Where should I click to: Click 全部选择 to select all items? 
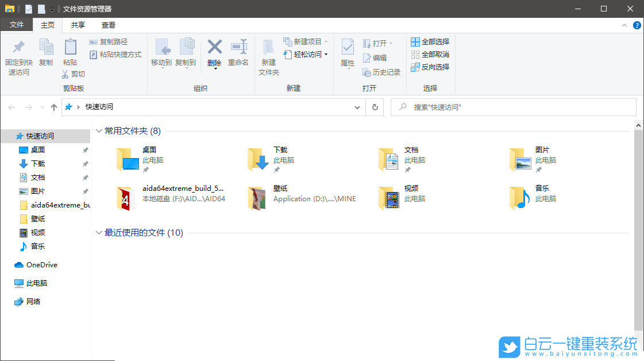pos(430,41)
